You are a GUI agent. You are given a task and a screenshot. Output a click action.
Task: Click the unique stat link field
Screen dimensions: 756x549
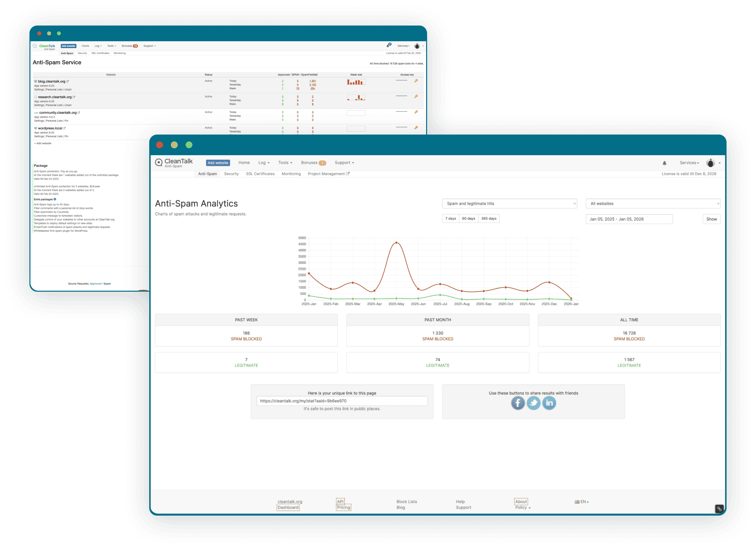pos(342,401)
